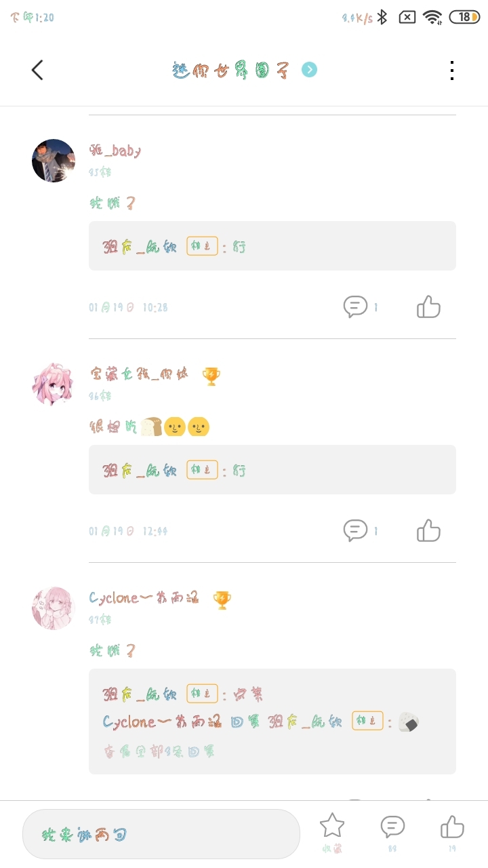This screenshot has height=868, width=488.
Task: Tap the back arrow in the header
Action: pyautogui.click(x=37, y=70)
